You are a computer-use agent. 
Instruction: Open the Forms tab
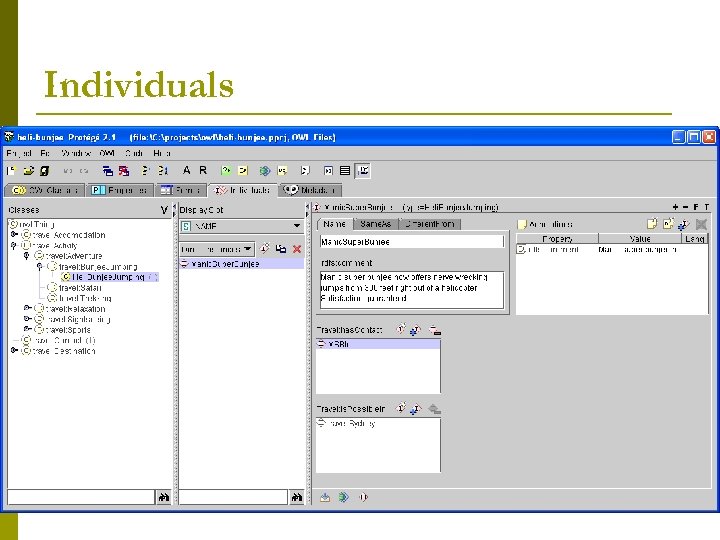(181, 190)
